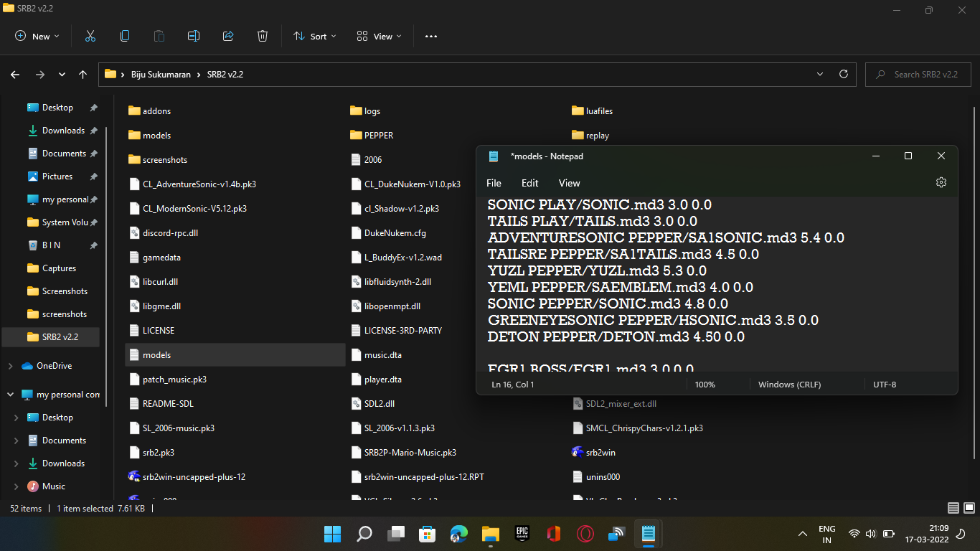Open the New item dropdown
This screenshot has height=551, width=980.
[x=37, y=36]
